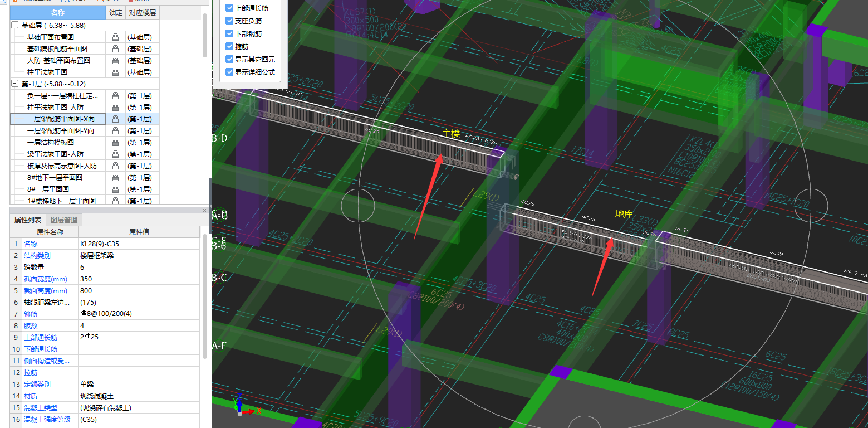
Task: Select 基础平面布置图 in drawing list
Action: 51,37
